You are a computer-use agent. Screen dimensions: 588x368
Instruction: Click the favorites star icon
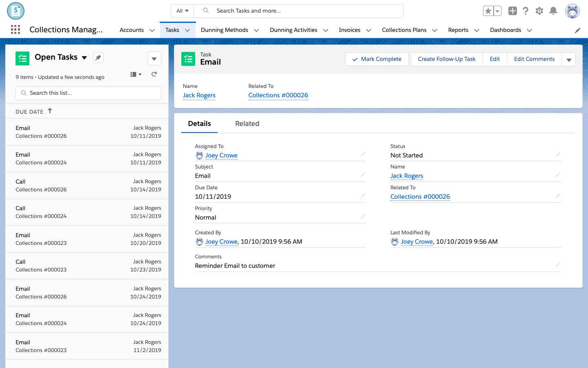click(x=488, y=11)
